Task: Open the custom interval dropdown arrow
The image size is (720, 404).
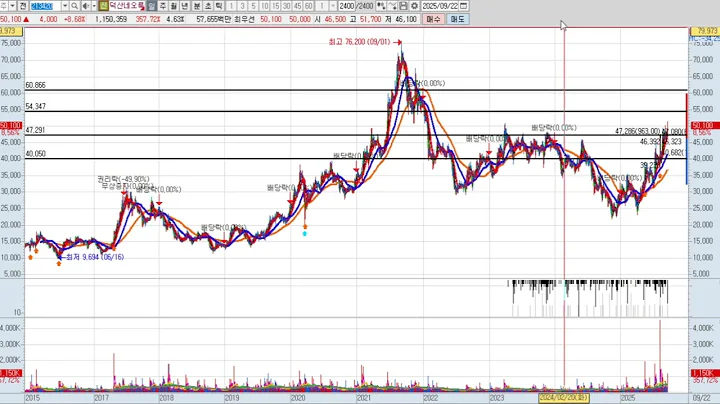Action: 333,6
